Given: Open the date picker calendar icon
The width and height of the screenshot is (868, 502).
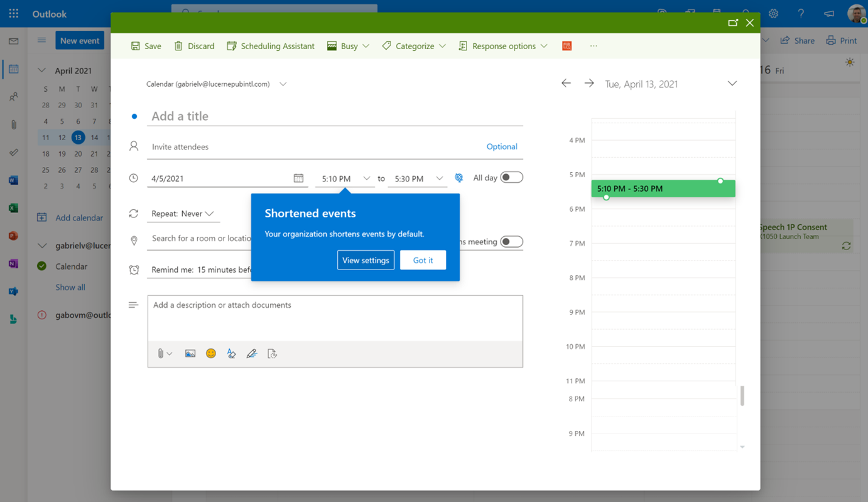Looking at the screenshot, I should coord(298,177).
